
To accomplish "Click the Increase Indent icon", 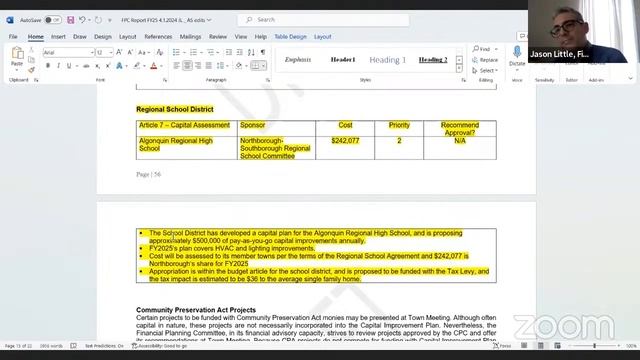I will pyautogui.click(x=240, y=52).
